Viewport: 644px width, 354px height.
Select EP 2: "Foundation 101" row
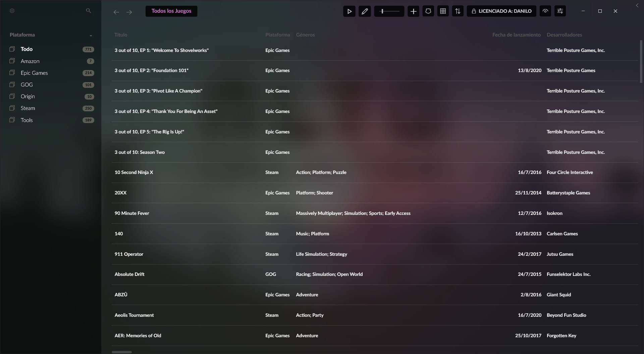[375, 70]
